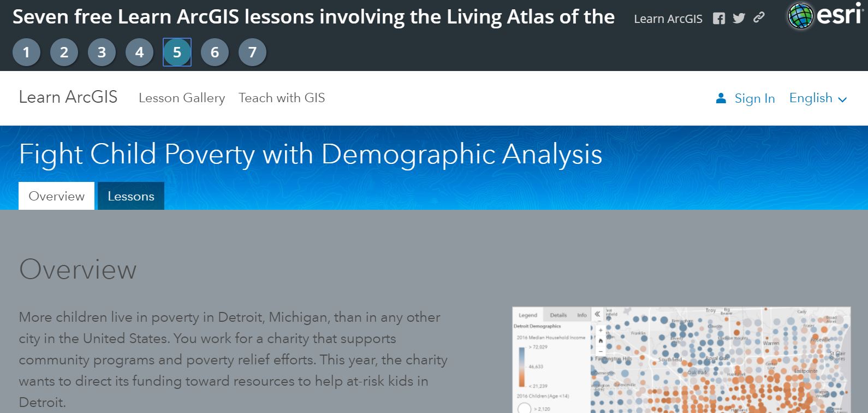Share the lesson on Twitter
The image size is (868, 413).
coord(738,18)
